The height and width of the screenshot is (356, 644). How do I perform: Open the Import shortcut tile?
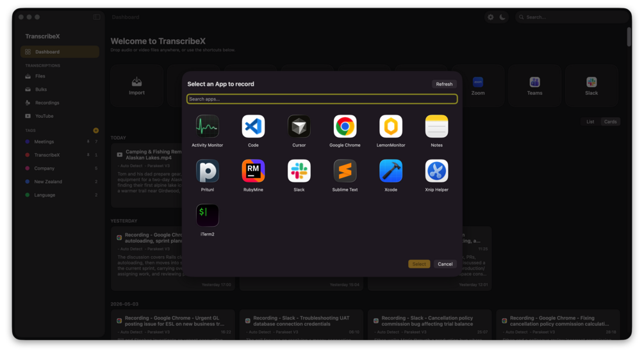point(136,85)
